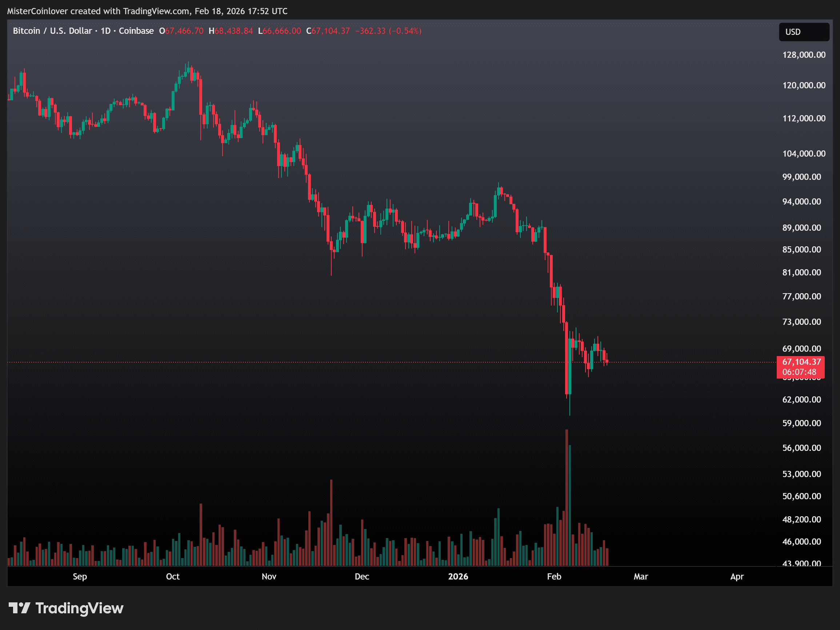840x630 pixels.
Task: Click the Feb label on time axis
Action: (554, 577)
